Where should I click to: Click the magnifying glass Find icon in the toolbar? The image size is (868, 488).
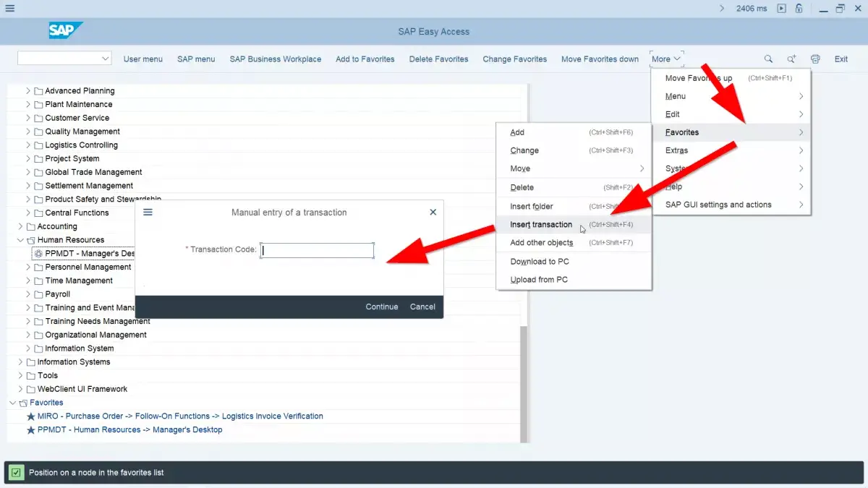pyautogui.click(x=768, y=59)
